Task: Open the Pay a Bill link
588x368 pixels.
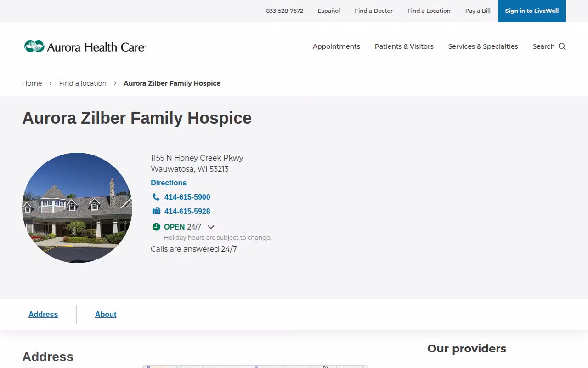Action: (478, 11)
